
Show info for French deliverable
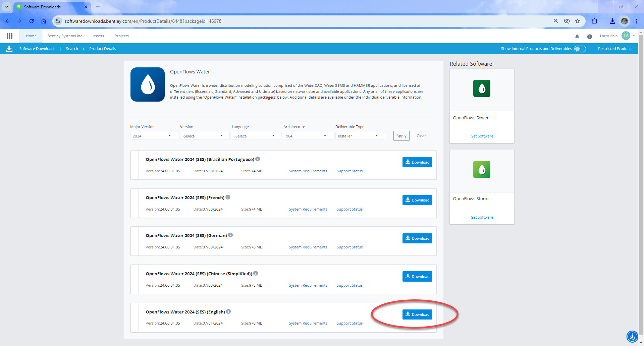228,197
